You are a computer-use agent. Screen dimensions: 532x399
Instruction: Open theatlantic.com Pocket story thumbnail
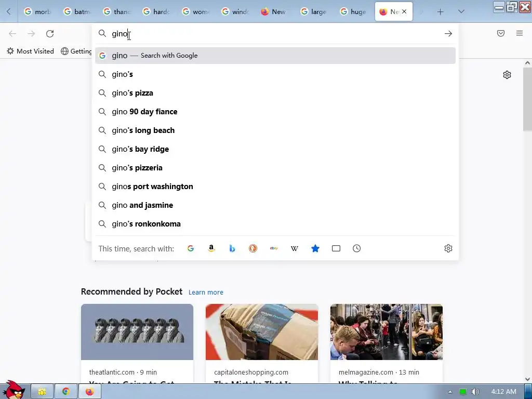(x=137, y=332)
